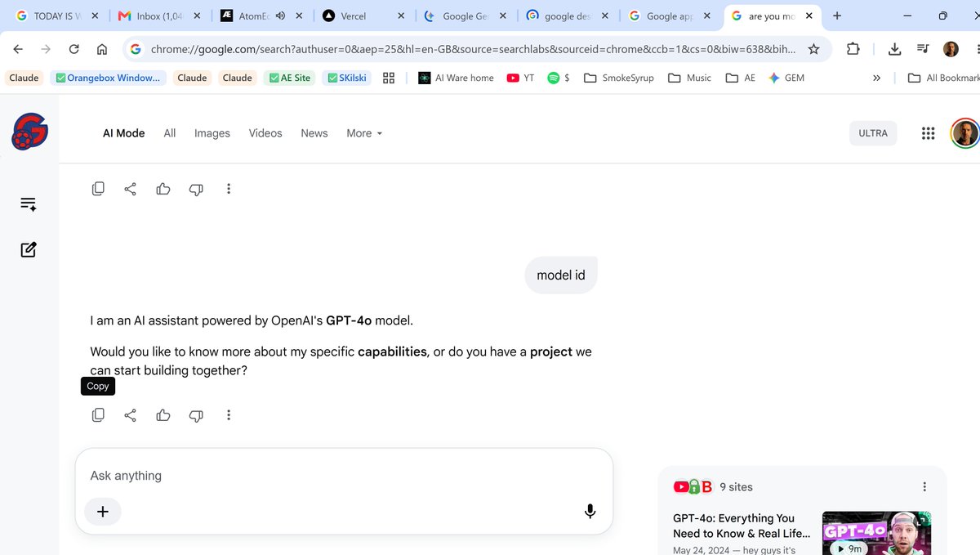The width and height of the screenshot is (980, 555).
Task: Open the All Bookmarks folder
Action: point(944,78)
